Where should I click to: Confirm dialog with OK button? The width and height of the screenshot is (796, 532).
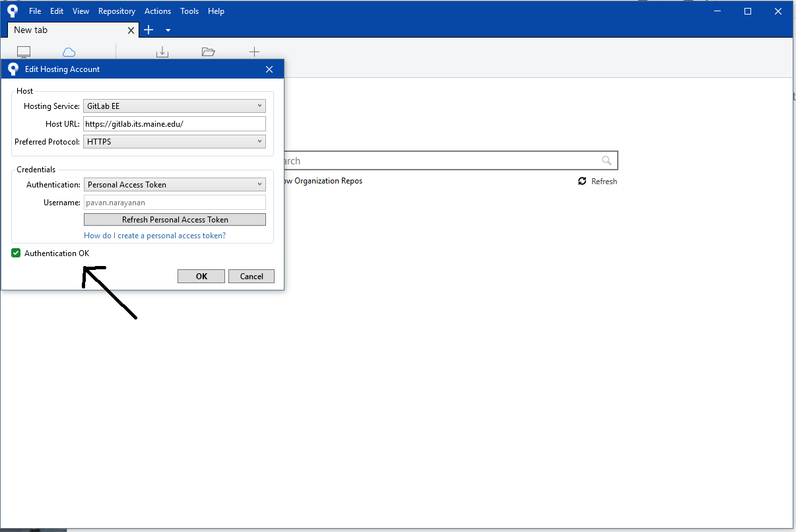[201, 277]
